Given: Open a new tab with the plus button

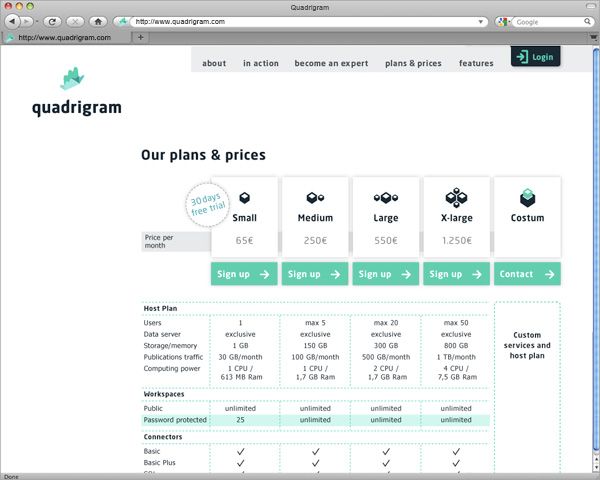Looking at the screenshot, I should pos(140,37).
